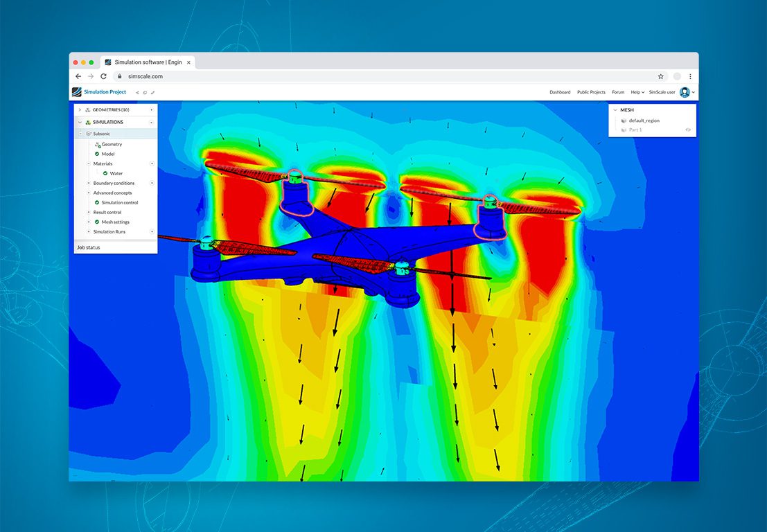Open the Help dropdown menu
Screen dimensions: 767x532
tap(637, 92)
